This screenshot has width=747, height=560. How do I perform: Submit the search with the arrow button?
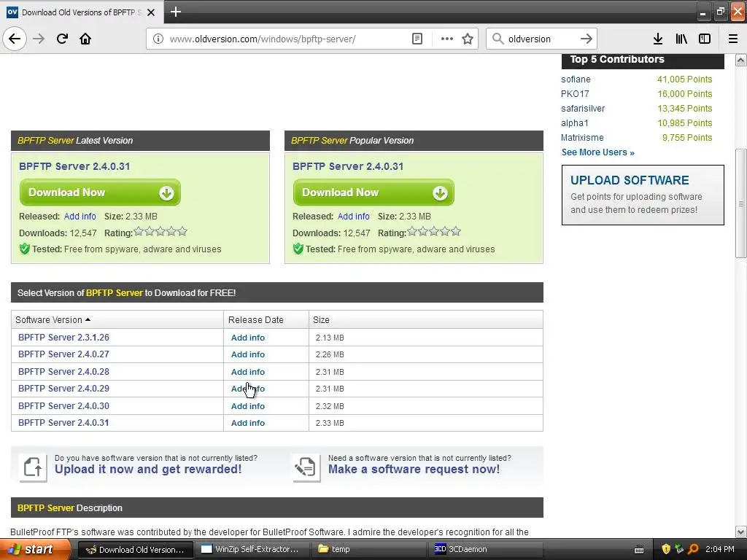(x=587, y=39)
